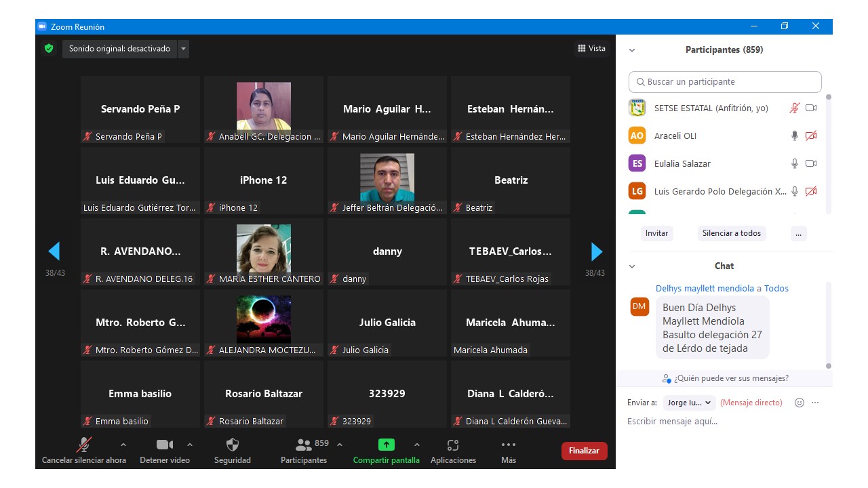868x488 pixels.
Task: Click Luis Gerardo Polo's disabled camera icon
Action: coord(811,191)
